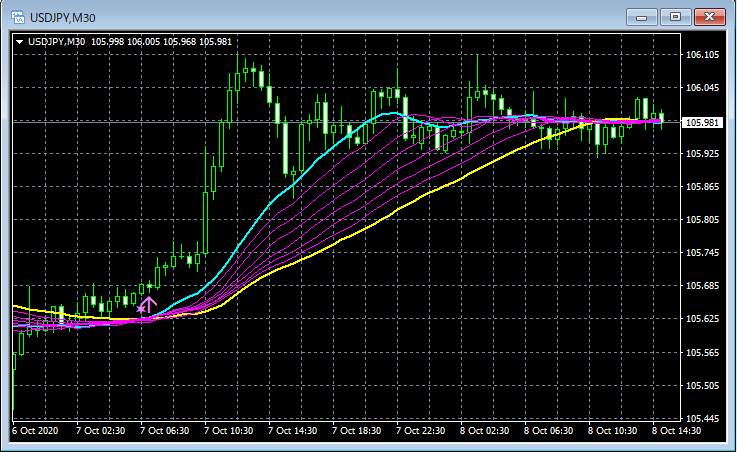Viewport: 737px width, 452px height.
Task: Close the USDJPY,M30 chart window
Action: click(710, 17)
